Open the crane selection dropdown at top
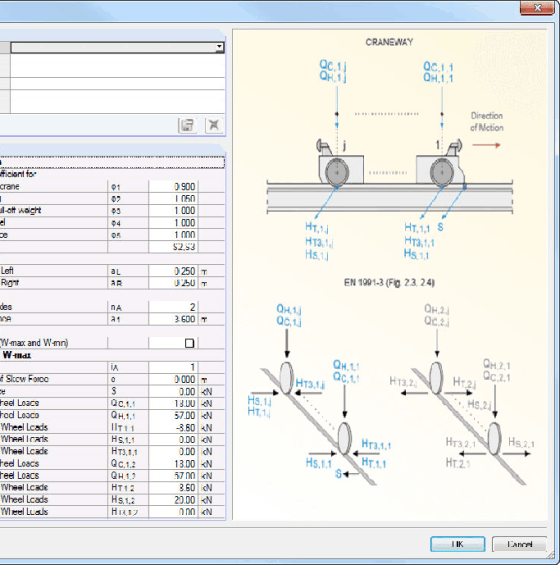 point(219,47)
